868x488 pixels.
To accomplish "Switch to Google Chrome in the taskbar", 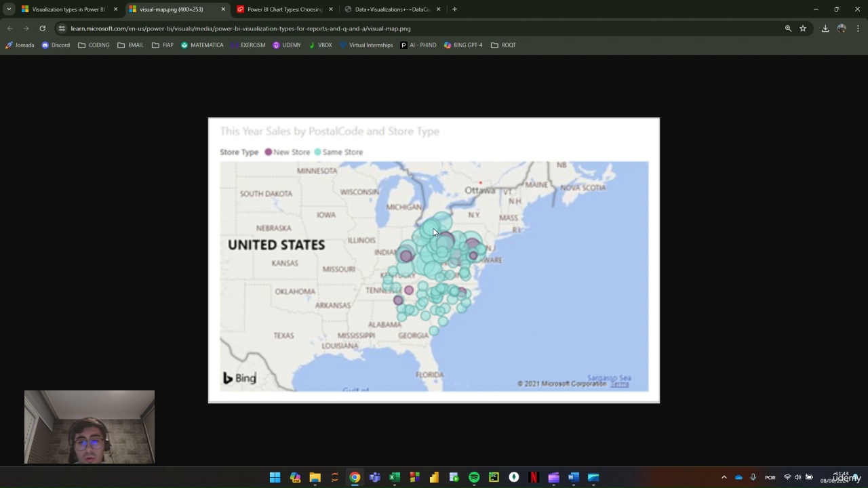I will click(355, 477).
